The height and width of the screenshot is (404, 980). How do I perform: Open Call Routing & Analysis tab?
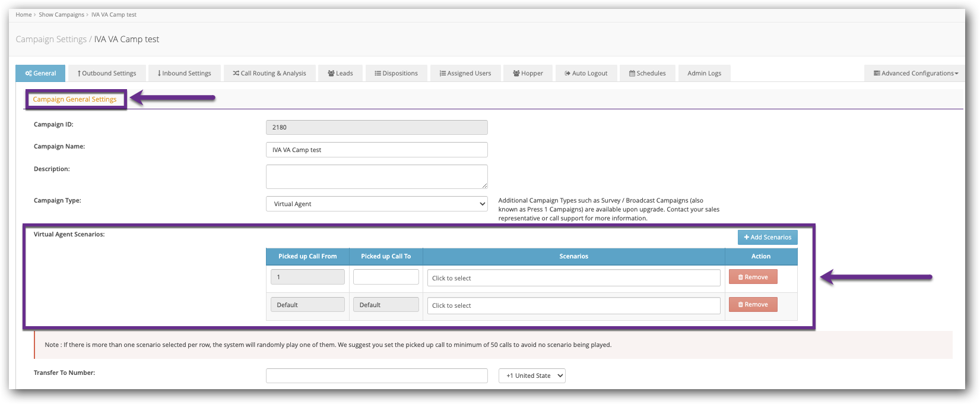(269, 73)
